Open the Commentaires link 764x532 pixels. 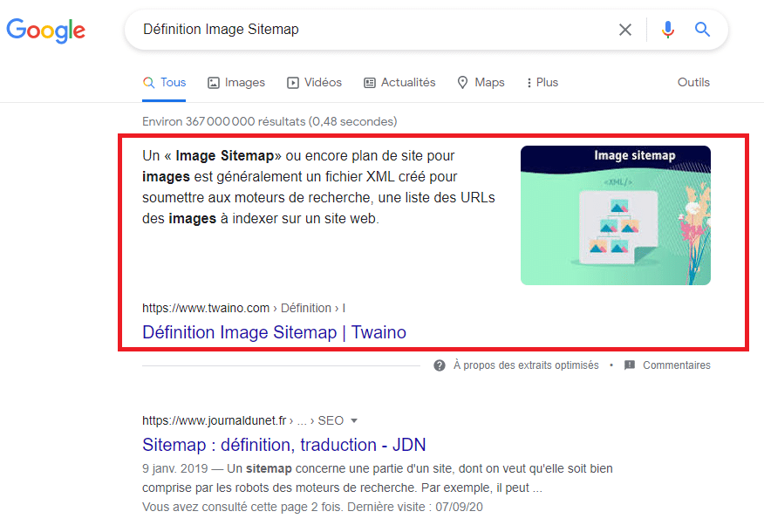click(x=676, y=365)
